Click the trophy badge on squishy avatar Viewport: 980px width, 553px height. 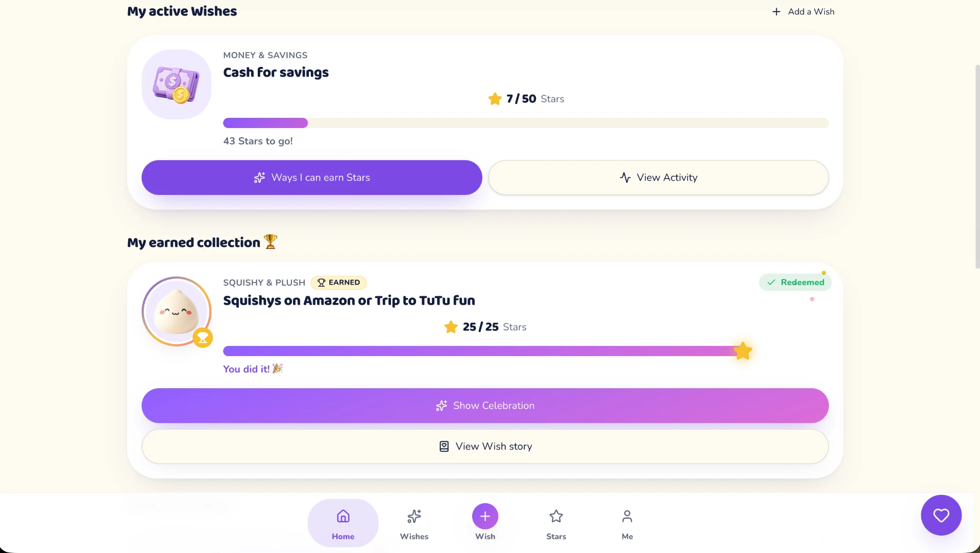coord(203,338)
